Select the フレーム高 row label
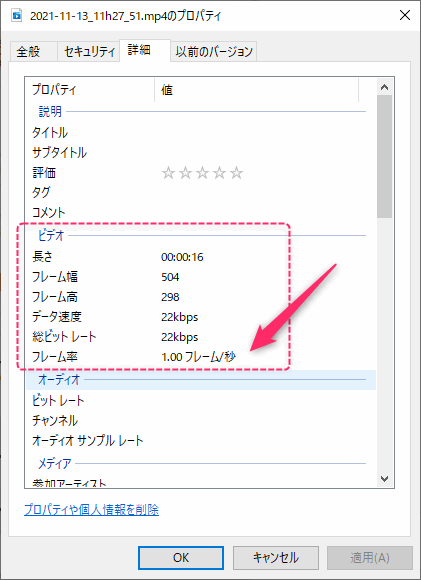This screenshot has width=421, height=580. [55, 297]
